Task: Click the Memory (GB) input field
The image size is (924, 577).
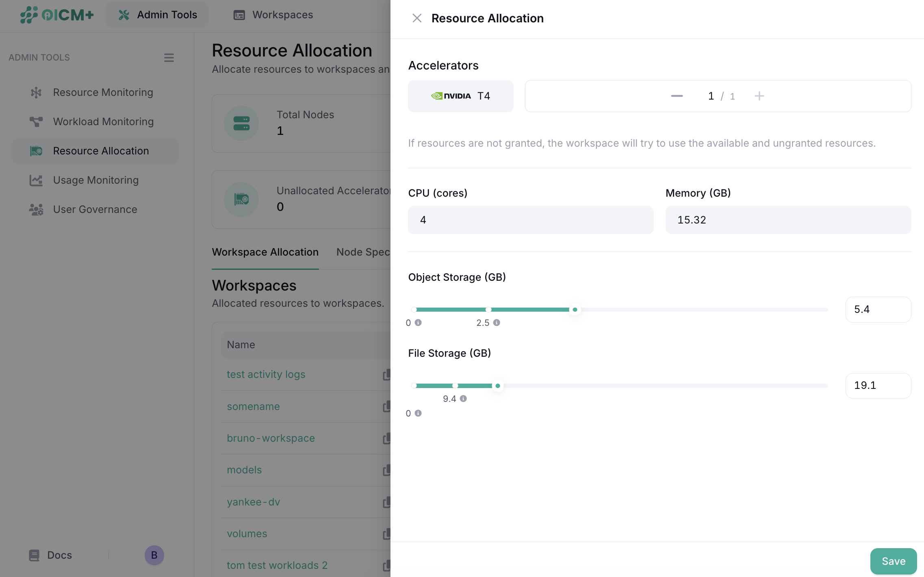Action: 788,220
